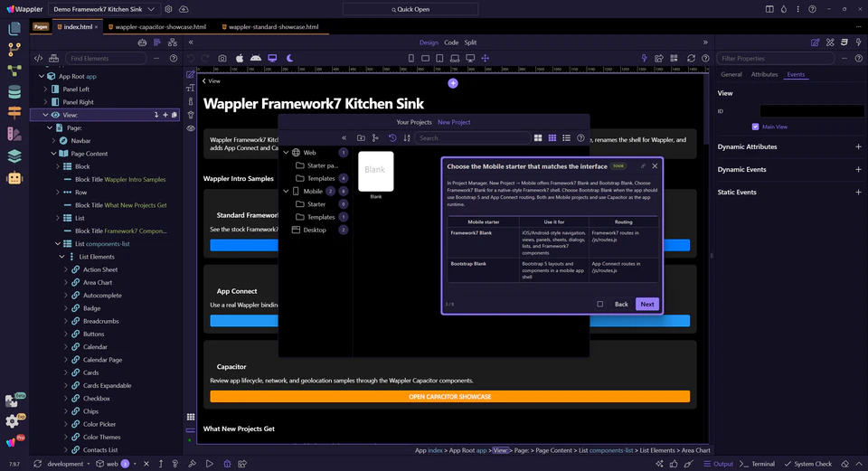Add a Dynamic Attributes entry
The height and width of the screenshot is (471, 868).
pos(858,146)
